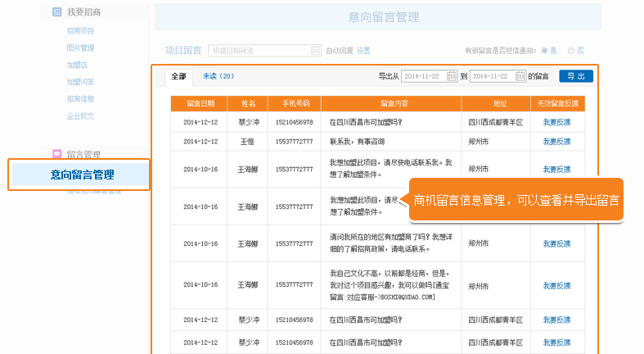Open 招商项目 in sidebar
The image size is (644, 354).
point(80,31)
